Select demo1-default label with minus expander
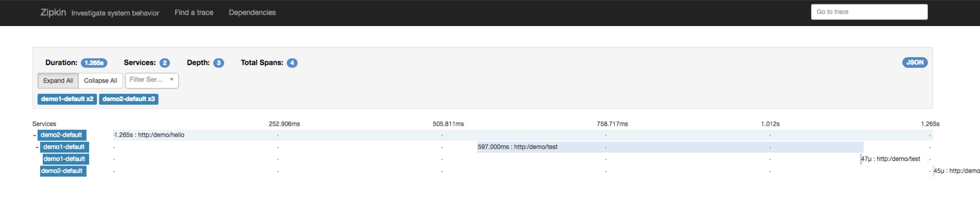Image resolution: width=980 pixels, height=222 pixels. pyautogui.click(x=64, y=147)
